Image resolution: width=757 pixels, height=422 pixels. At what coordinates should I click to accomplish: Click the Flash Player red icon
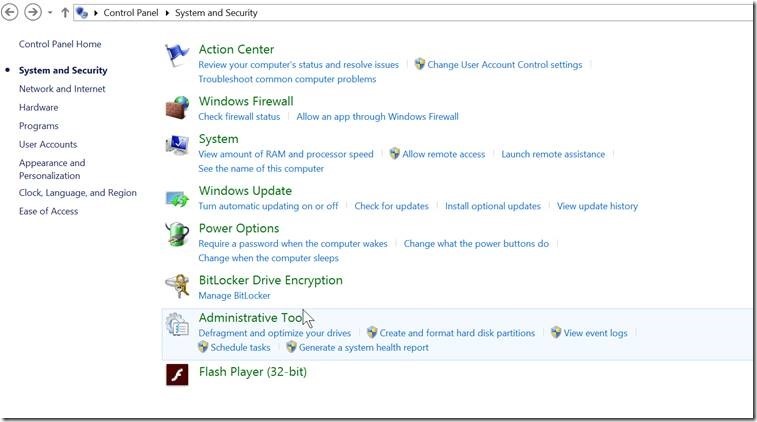click(x=177, y=375)
